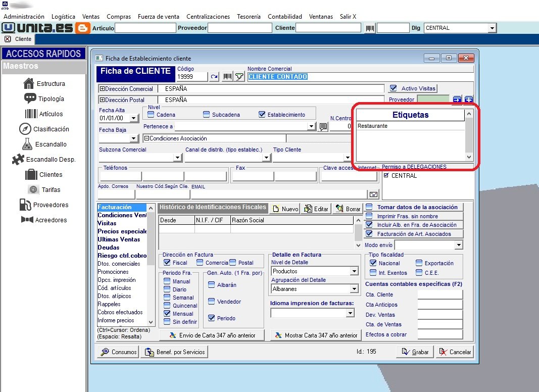Expand the Dirección Comercial section
539x392 pixels.
[102, 89]
